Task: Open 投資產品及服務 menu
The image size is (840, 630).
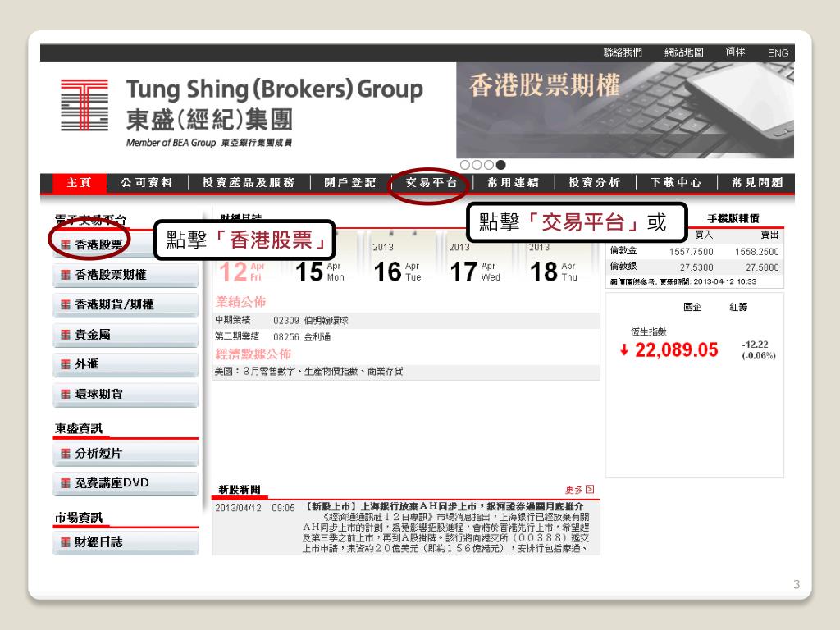Action: pyautogui.click(x=249, y=183)
